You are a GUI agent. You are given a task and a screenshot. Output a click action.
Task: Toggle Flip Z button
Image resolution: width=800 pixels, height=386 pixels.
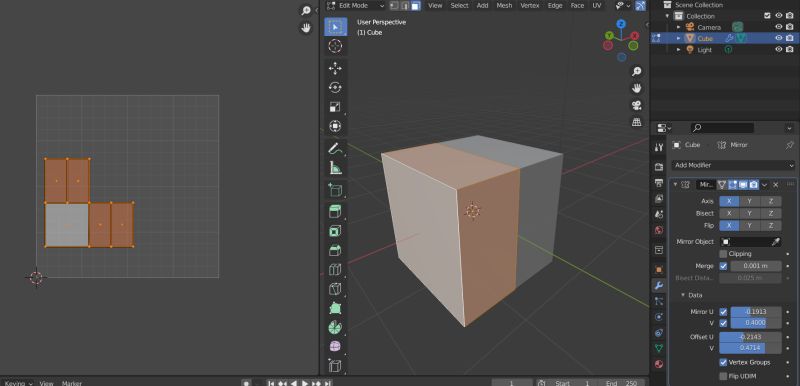tap(771, 225)
